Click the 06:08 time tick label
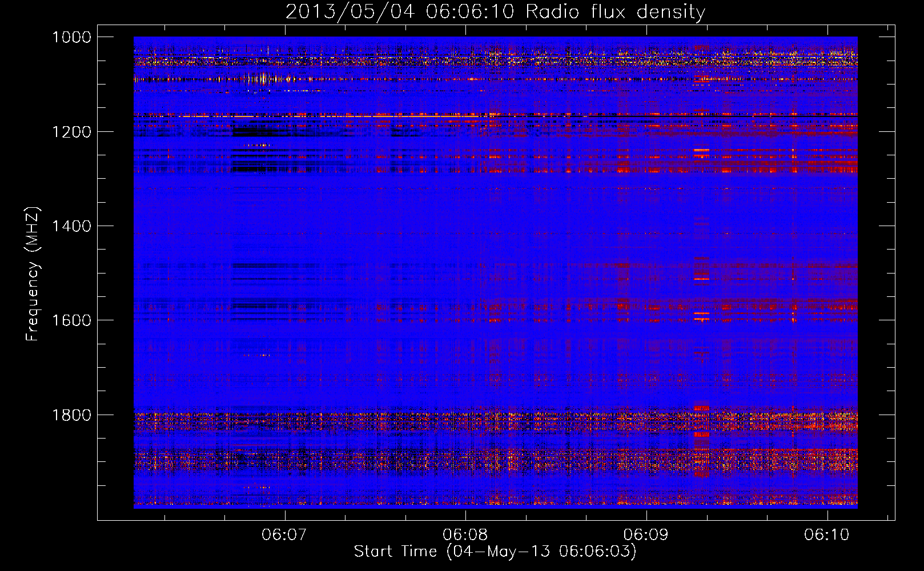The width and height of the screenshot is (924, 571). pyautogui.click(x=465, y=534)
